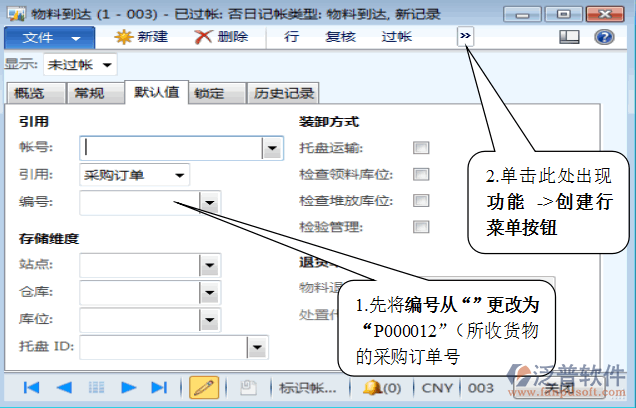636x408 pixels.
Task: Expand the 站点 dropdown arrow
Action: coord(210,266)
